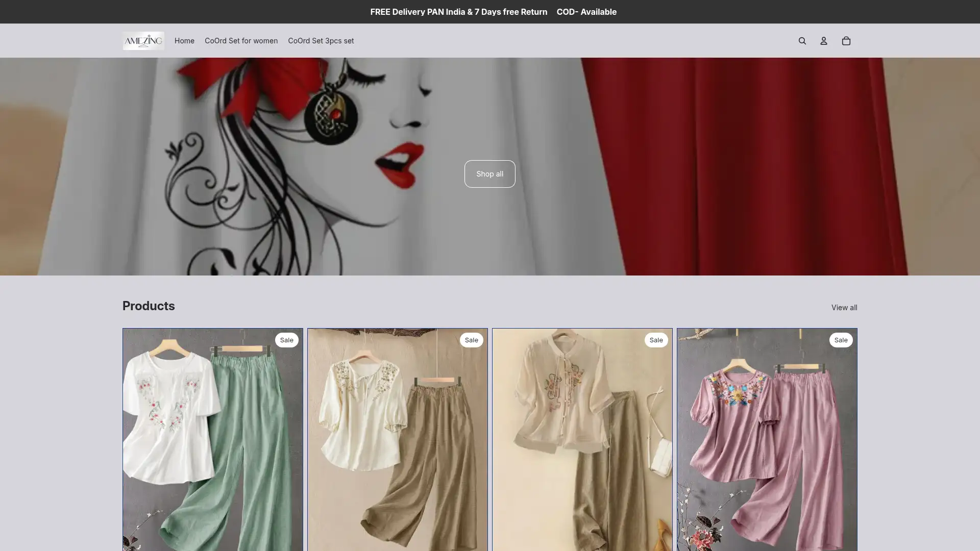Click the FREE Delivery announcement banner
Screen dimensions: 980x551
(x=458, y=11)
